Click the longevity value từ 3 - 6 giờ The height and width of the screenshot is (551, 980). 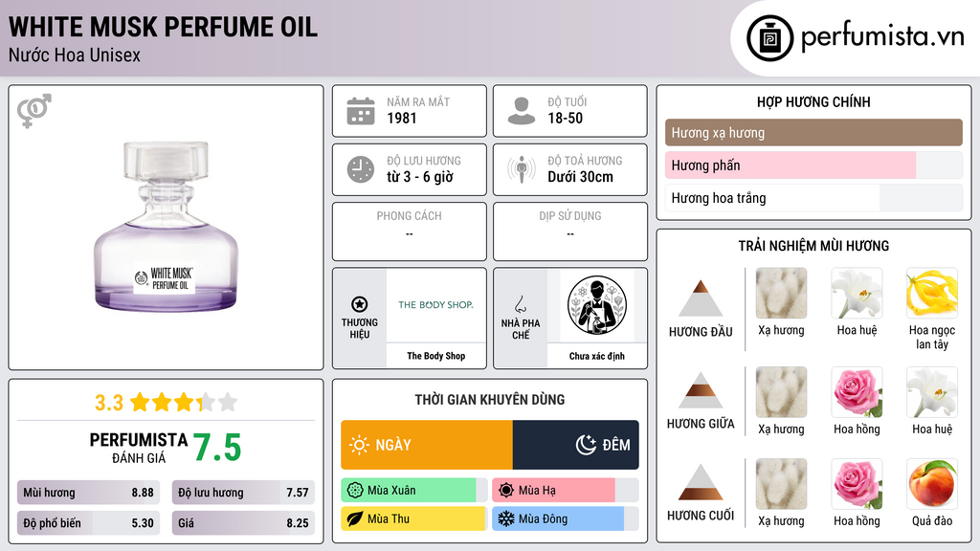click(x=420, y=177)
